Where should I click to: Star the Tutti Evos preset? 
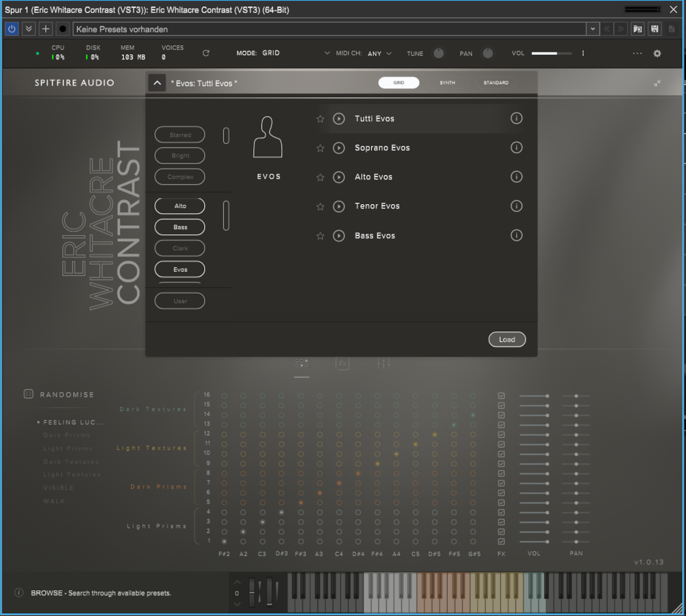point(320,119)
